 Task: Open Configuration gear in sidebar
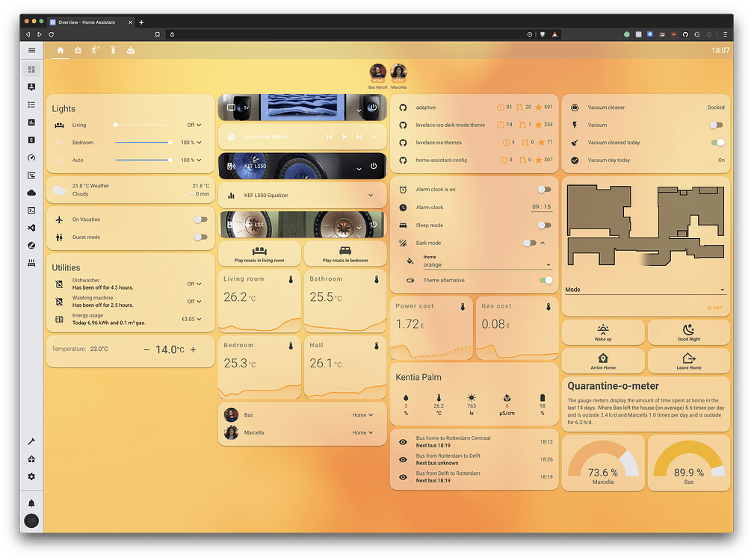point(31,476)
